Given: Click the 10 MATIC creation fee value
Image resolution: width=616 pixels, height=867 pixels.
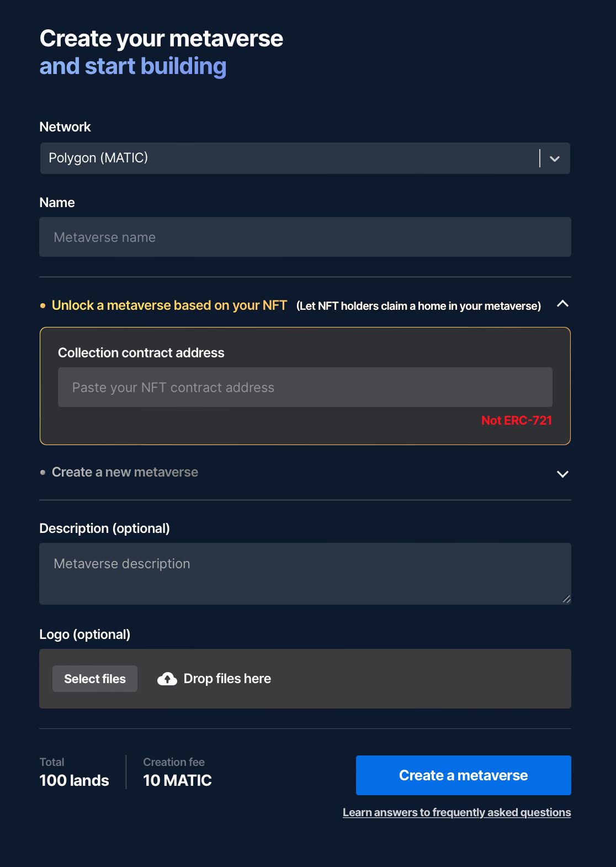Looking at the screenshot, I should pyautogui.click(x=177, y=780).
